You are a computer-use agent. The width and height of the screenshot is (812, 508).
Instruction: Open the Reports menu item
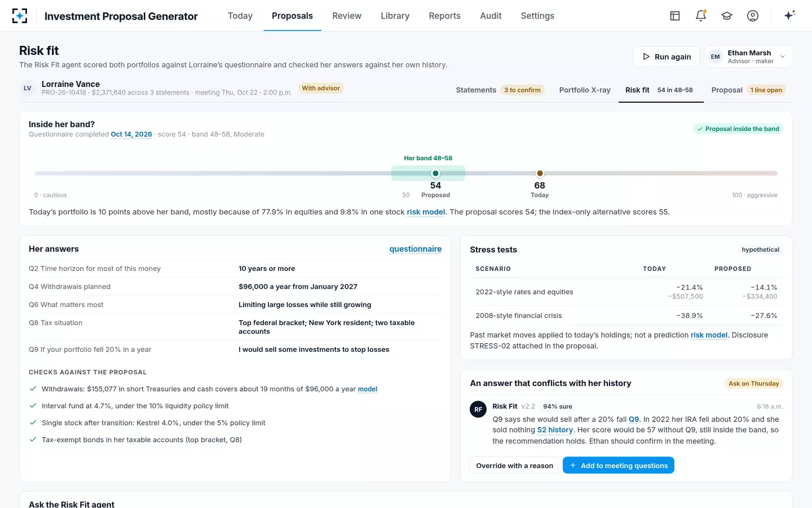[444, 16]
